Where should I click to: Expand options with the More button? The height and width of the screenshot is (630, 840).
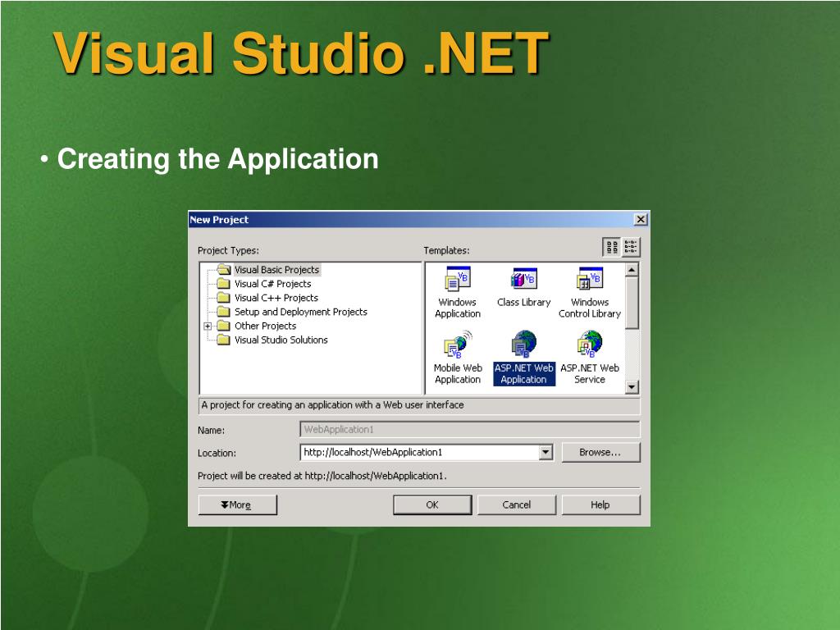[237, 504]
